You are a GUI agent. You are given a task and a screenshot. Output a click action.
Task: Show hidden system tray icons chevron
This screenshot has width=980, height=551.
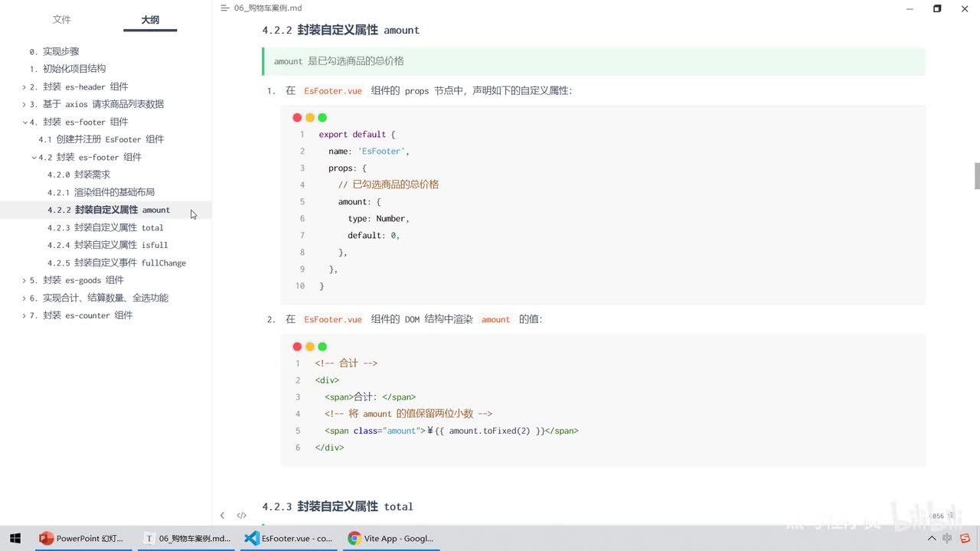[x=931, y=538]
